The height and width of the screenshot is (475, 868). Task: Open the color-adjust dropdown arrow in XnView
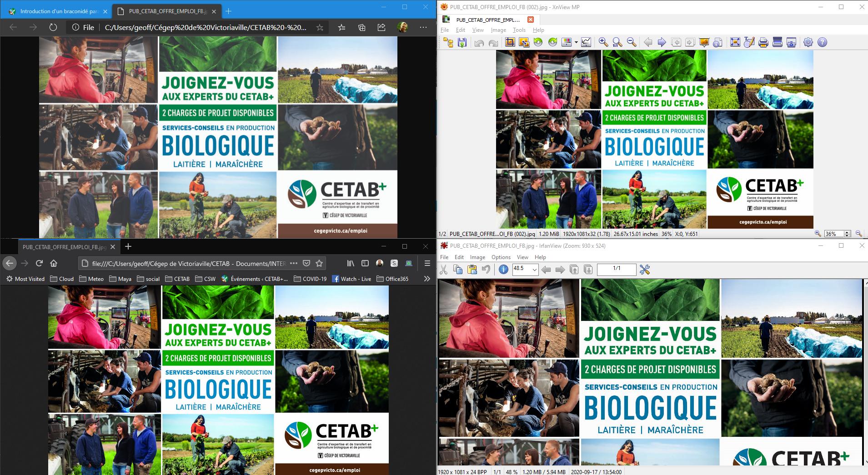[576, 43]
